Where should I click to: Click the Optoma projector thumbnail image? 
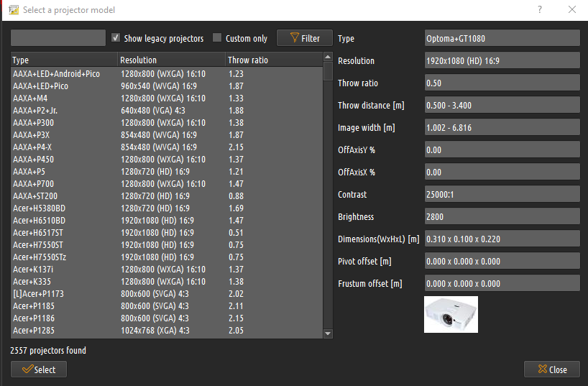click(451, 314)
